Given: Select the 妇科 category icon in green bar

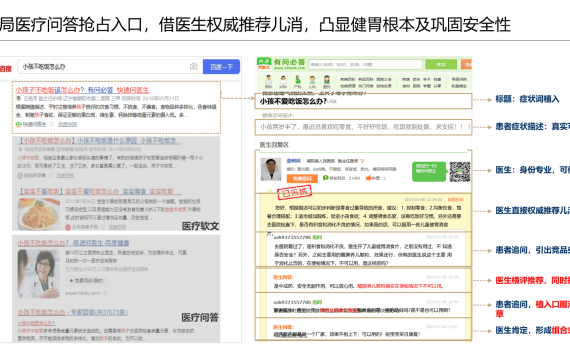Looking at the screenshot, I should [x=283, y=81].
